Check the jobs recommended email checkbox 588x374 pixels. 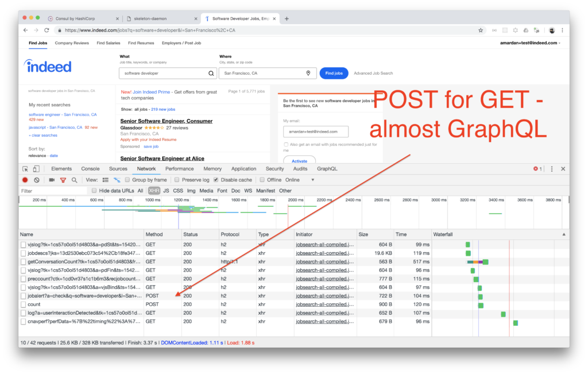coord(286,144)
